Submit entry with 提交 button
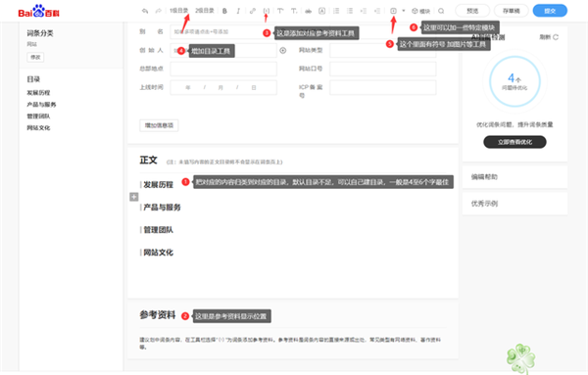This screenshot has height=375, width=588. (x=550, y=11)
